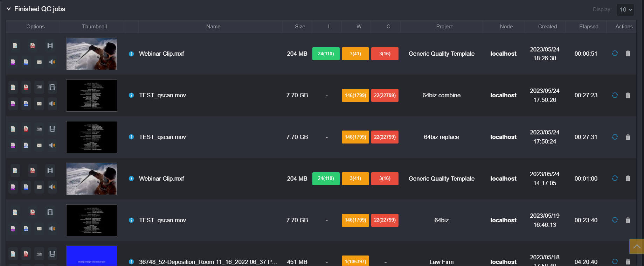Open audio report for Webinar Clip 18:26:38 job
The image size is (644, 266).
coord(52,62)
